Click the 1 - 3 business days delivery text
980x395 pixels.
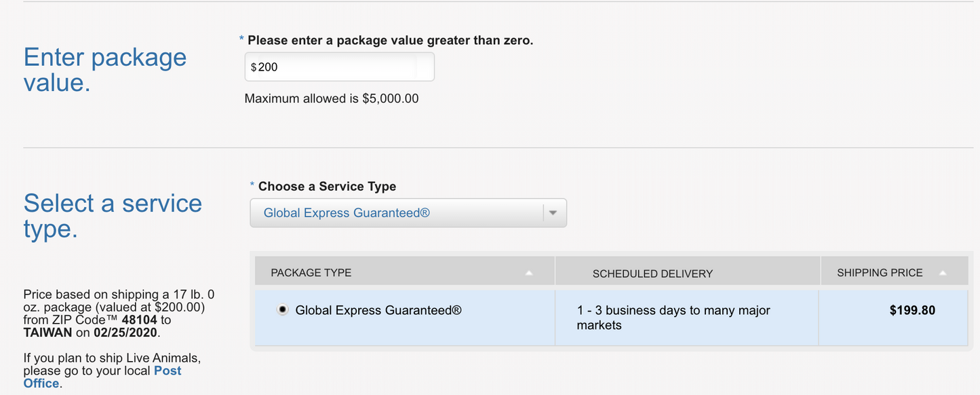coord(673,318)
